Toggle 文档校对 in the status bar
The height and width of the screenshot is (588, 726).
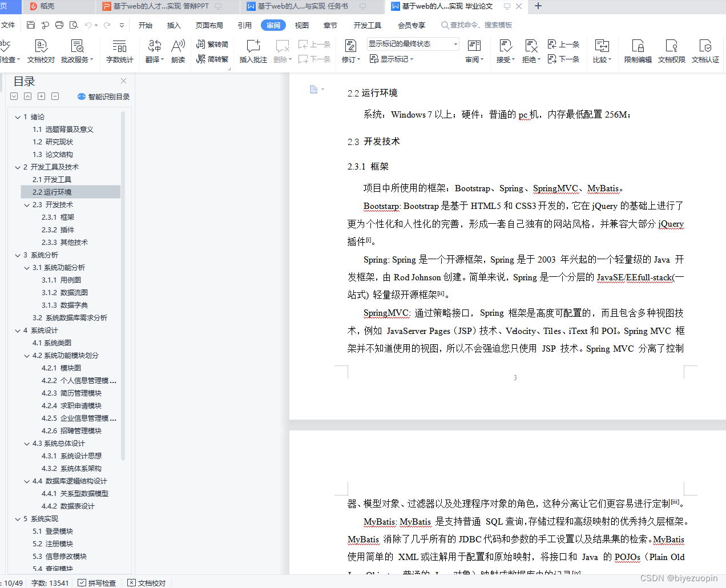point(147,583)
